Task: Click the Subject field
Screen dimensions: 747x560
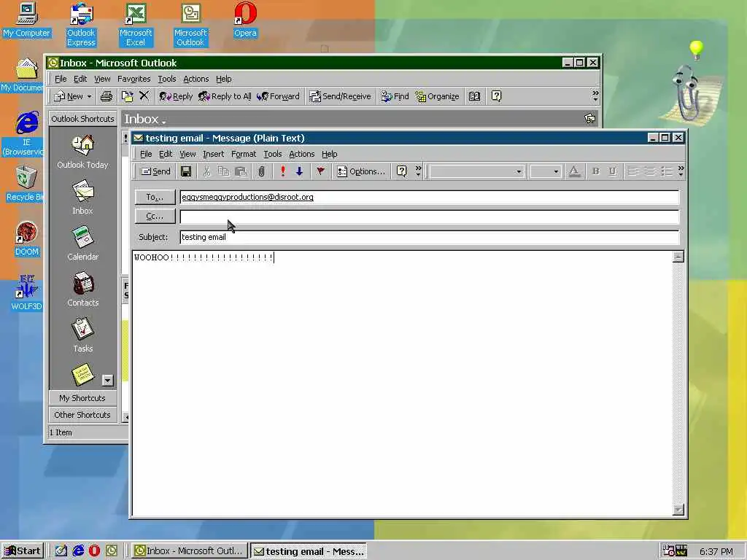Action: (429, 237)
